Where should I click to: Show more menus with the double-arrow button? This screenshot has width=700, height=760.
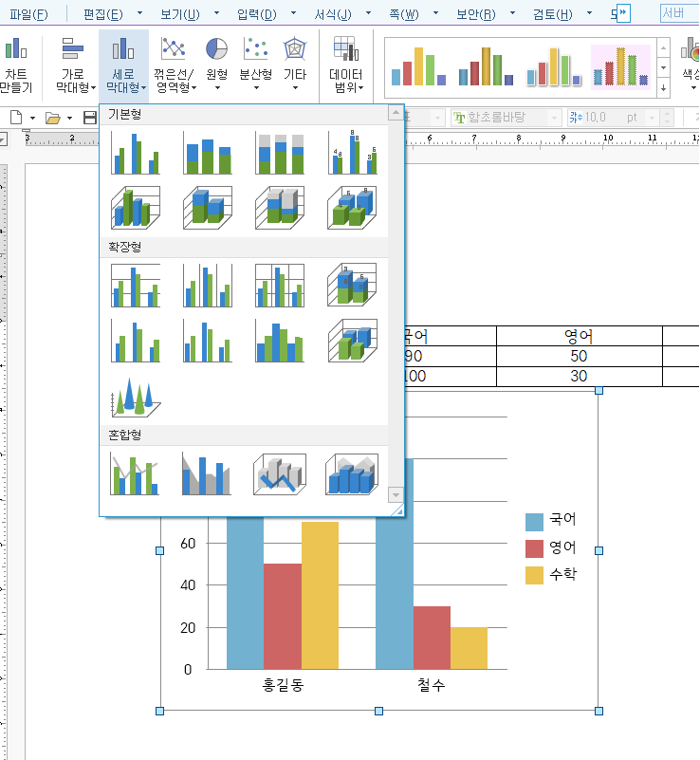pos(623,13)
